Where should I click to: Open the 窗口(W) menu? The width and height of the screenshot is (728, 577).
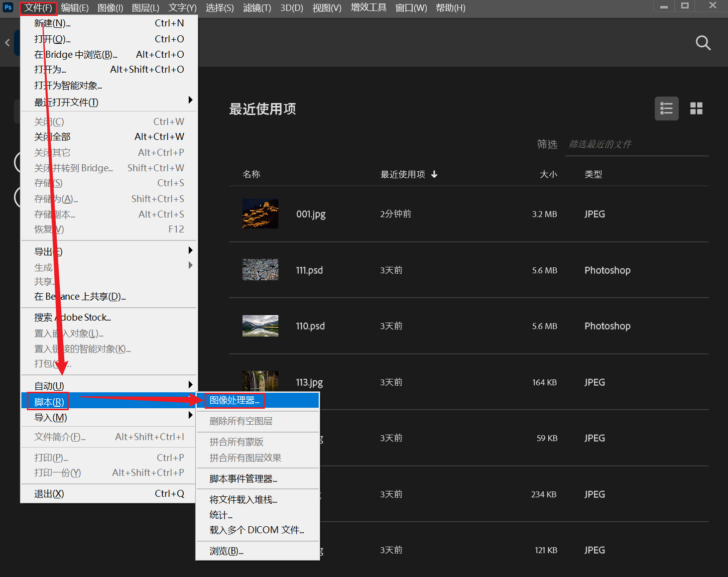tap(411, 7)
